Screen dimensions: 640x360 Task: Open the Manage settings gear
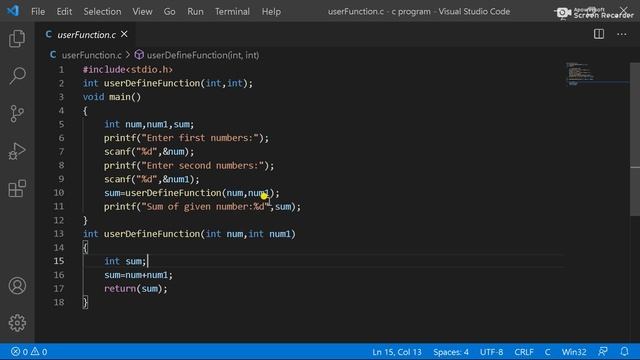tap(17, 323)
